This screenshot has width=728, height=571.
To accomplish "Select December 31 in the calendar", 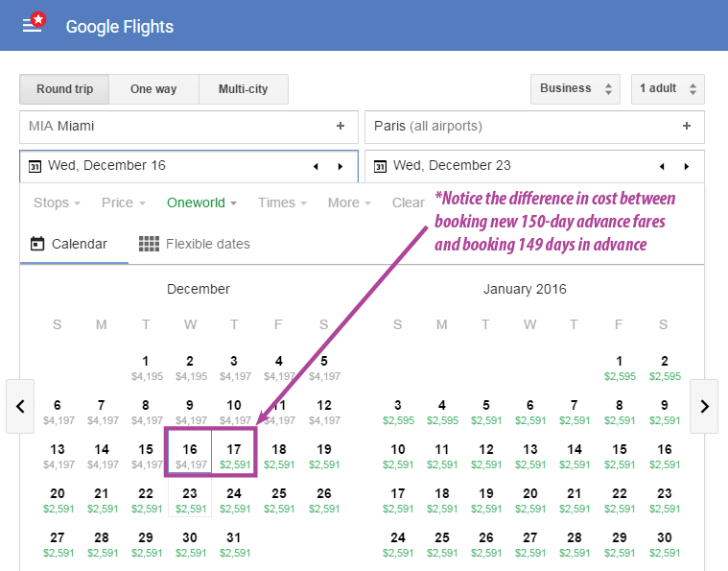I will coord(234,544).
